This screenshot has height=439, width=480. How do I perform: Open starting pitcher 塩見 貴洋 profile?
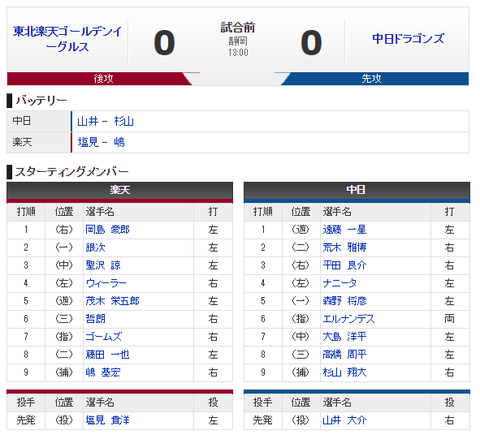click(x=107, y=420)
